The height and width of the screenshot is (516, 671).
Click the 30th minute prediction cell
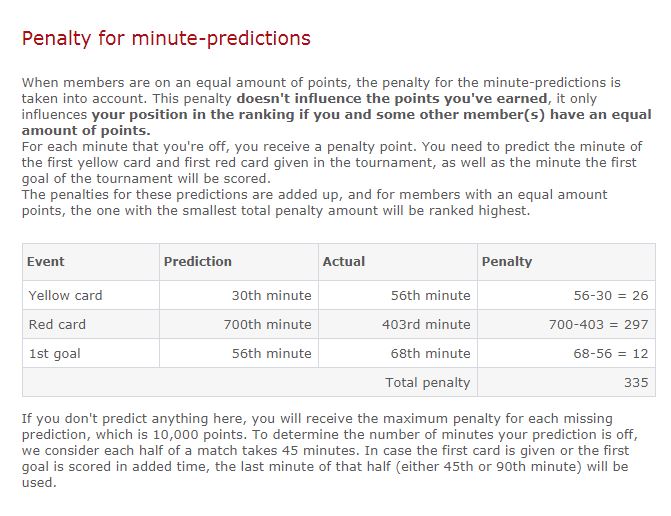point(239,295)
